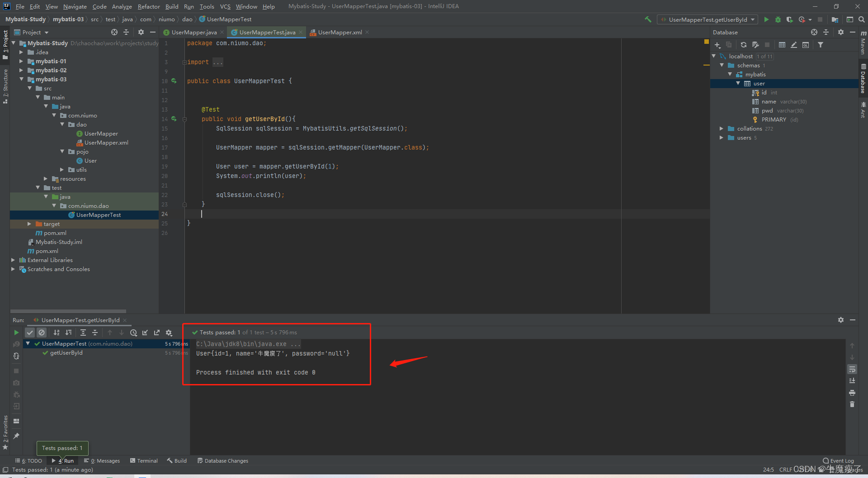The width and height of the screenshot is (868, 478).
Task: Open test runner settings gear in Run toolbar
Action: tap(169, 333)
